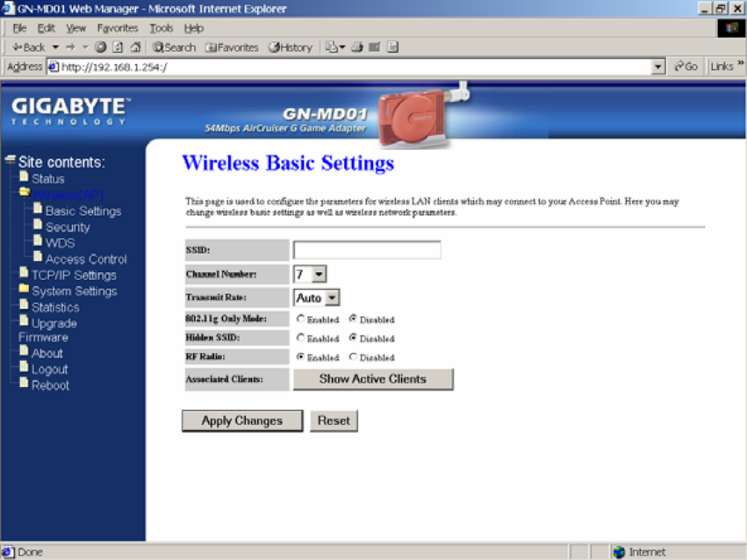Screen dimensions: 747x560
Task: Click the Stop loading icon
Action: click(100, 47)
